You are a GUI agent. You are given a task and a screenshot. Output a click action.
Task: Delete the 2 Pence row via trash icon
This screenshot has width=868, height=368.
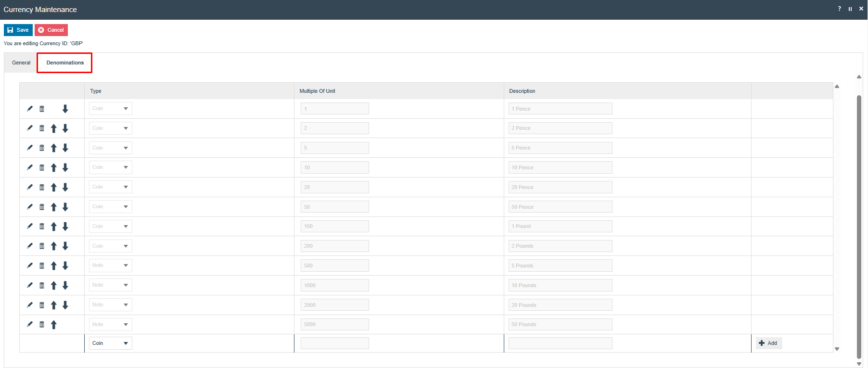42,128
